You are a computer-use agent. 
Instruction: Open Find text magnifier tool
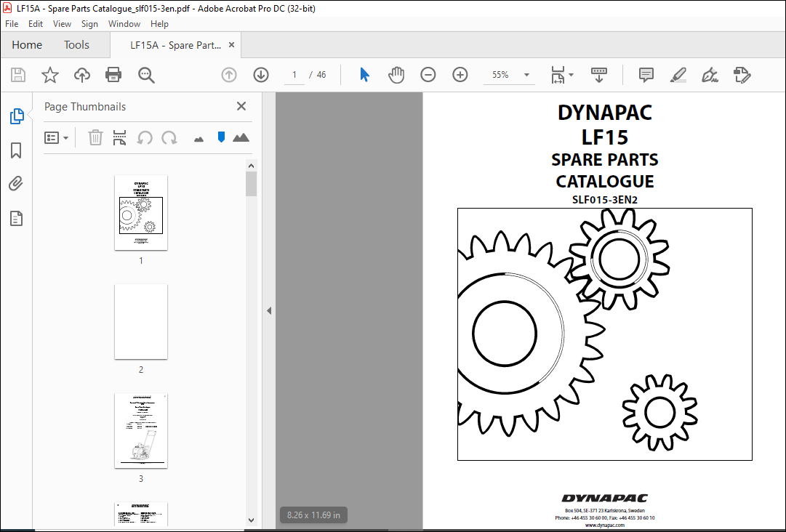click(146, 75)
